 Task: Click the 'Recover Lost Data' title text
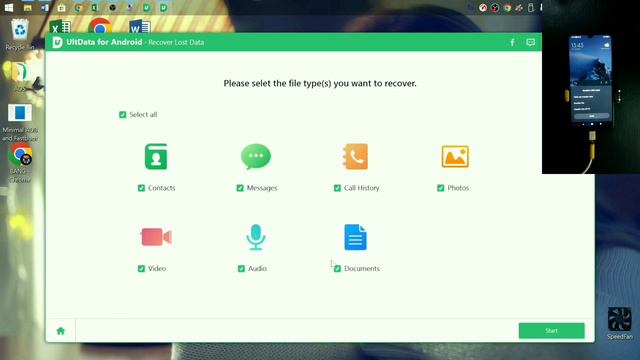(176, 42)
